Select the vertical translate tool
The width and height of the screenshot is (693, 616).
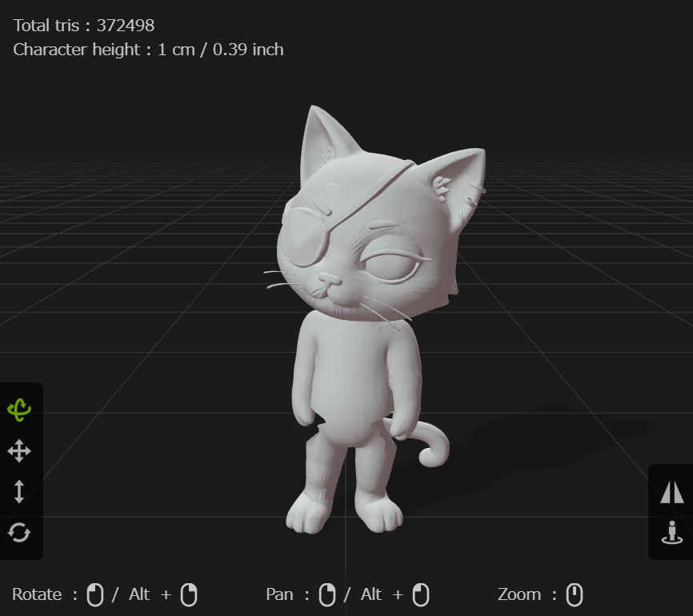(20, 492)
